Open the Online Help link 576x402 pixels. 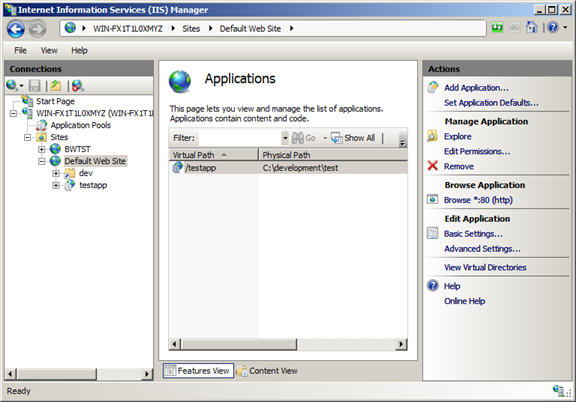point(464,301)
